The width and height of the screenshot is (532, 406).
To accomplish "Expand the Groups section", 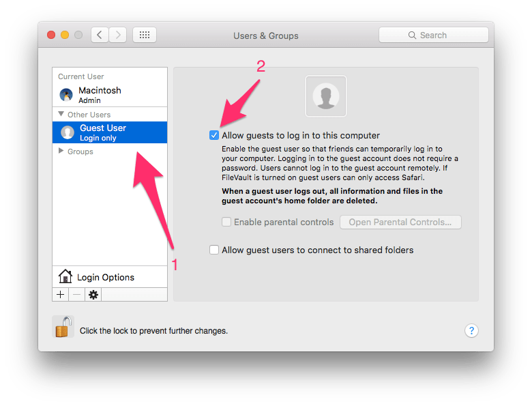I will point(61,151).
